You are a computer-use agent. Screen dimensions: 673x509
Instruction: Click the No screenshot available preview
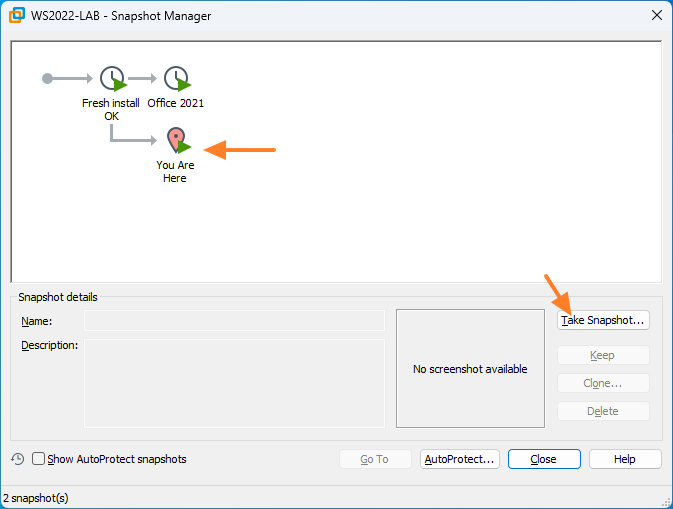[x=470, y=369]
